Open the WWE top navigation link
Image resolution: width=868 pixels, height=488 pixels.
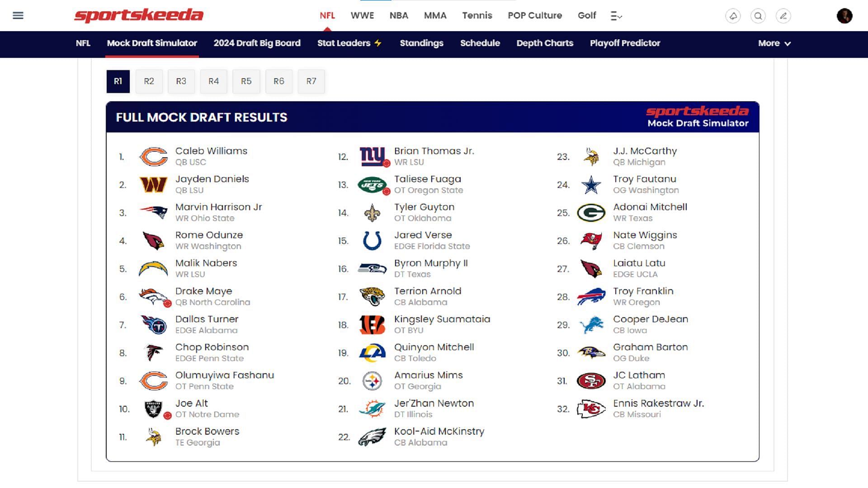362,15
